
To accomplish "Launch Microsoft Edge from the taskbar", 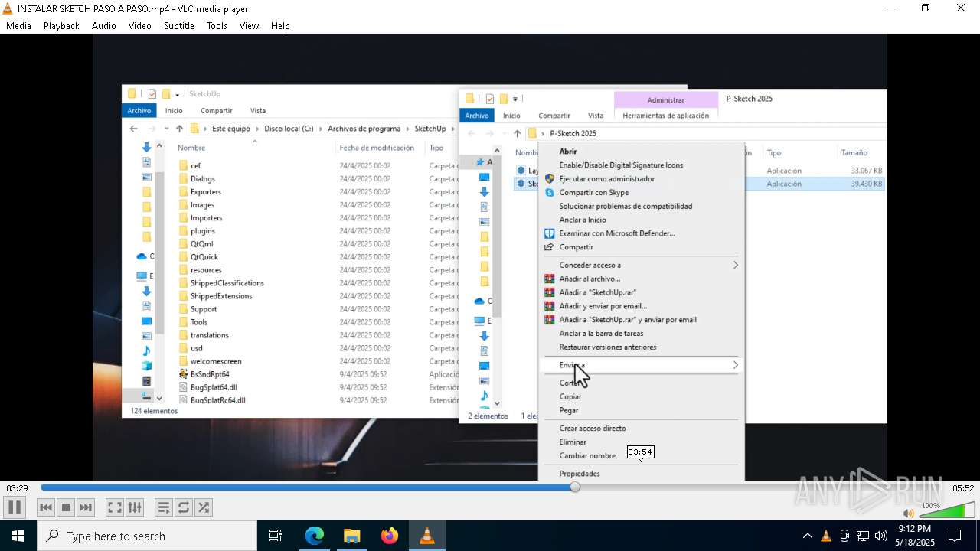I will coord(315,536).
